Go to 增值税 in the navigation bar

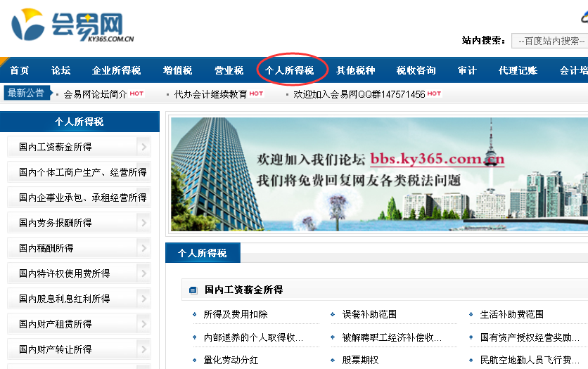[x=177, y=70]
